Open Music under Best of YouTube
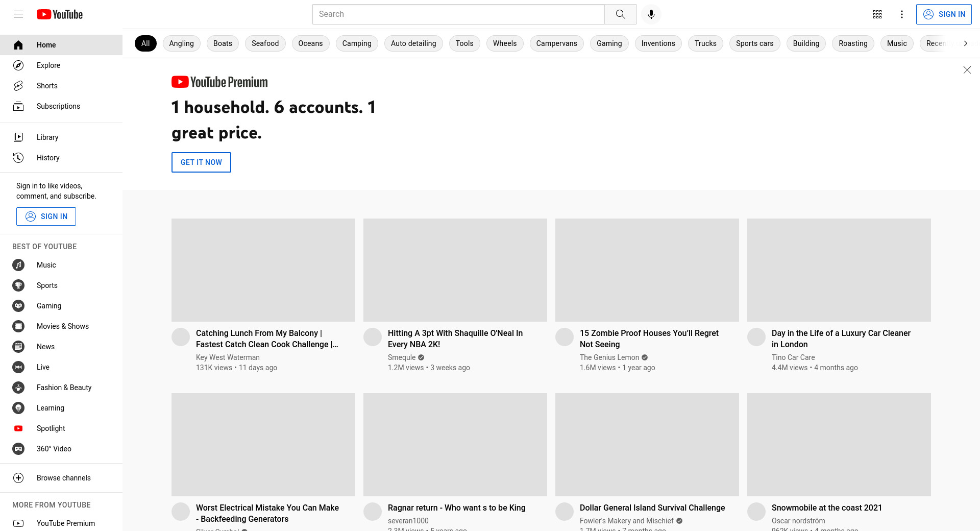The width and height of the screenshot is (980, 531). point(61,265)
